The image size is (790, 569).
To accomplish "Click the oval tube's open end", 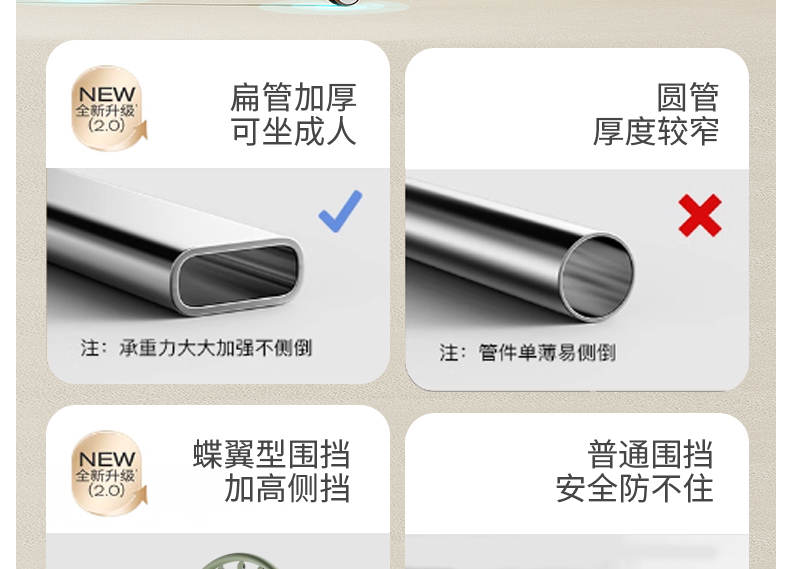I will [238, 276].
